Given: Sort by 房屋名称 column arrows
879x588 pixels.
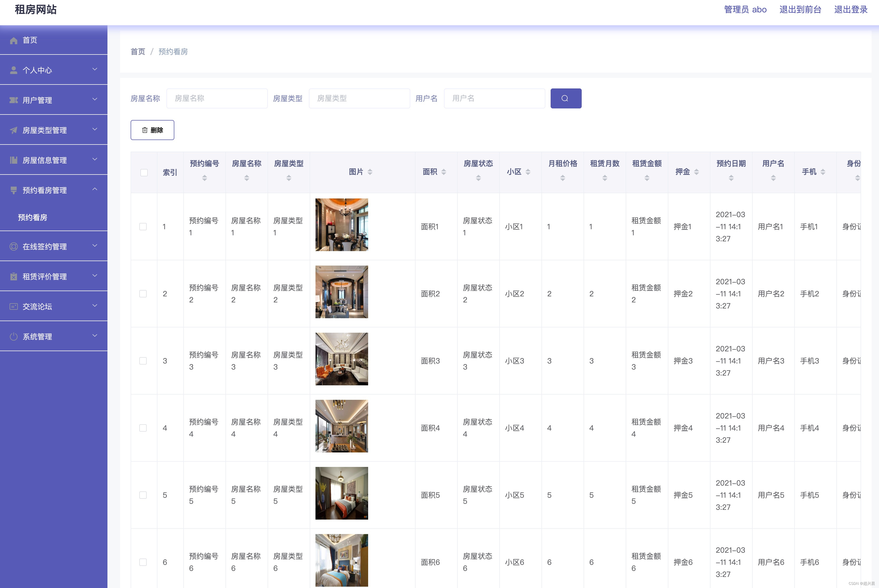Looking at the screenshot, I should click(246, 178).
